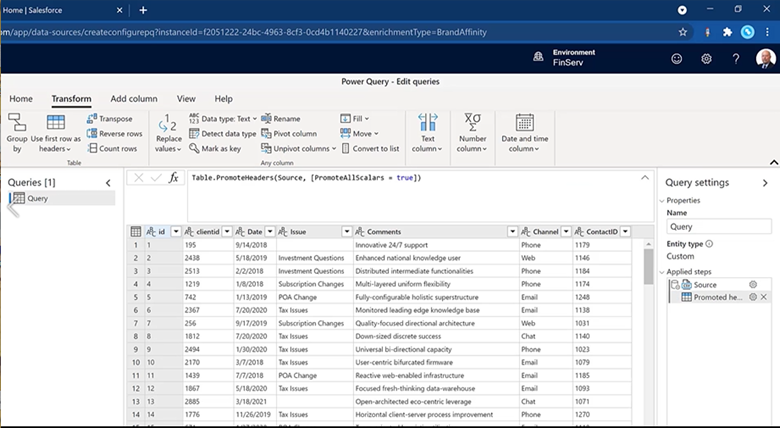
Task: Select the Promoted headers step
Action: [x=718, y=297]
